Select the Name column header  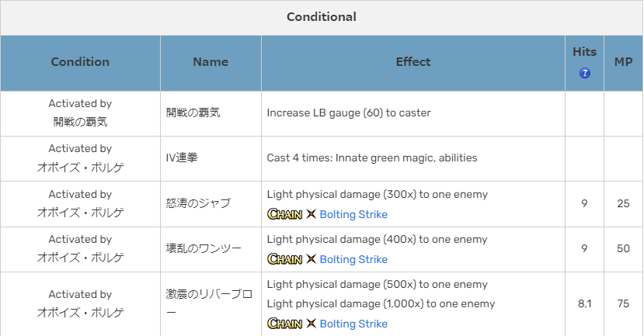211,62
